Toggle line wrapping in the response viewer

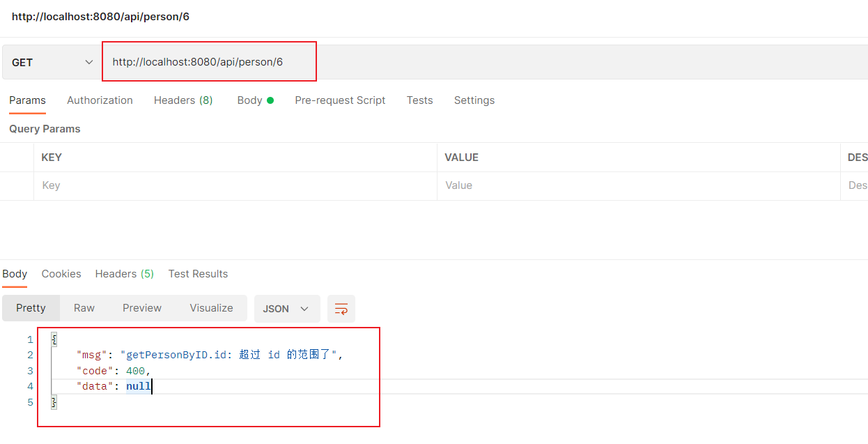coord(341,308)
